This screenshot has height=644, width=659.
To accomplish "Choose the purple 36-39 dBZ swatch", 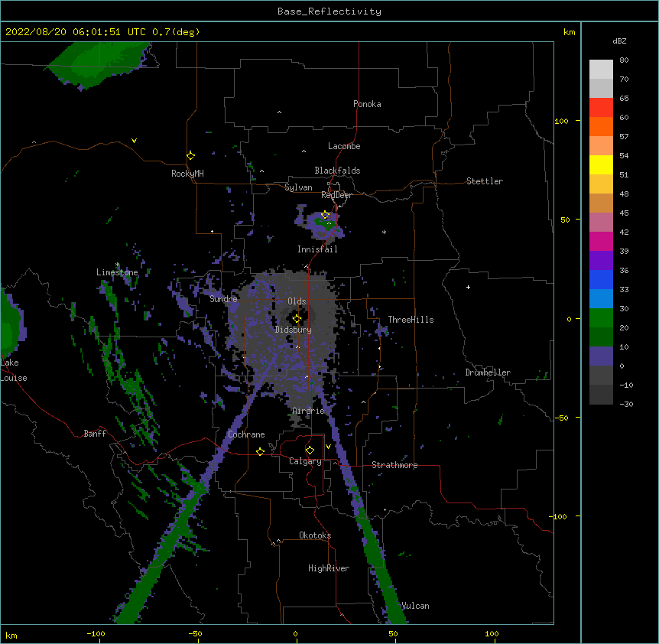I will point(601,261).
